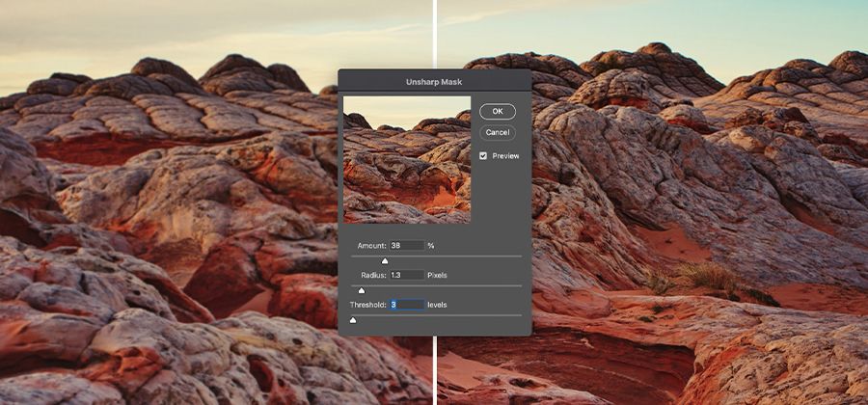Focus the Threshold levels input field
Image resolution: width=868 pixels, height=405 pixels.
pos(407,305)
